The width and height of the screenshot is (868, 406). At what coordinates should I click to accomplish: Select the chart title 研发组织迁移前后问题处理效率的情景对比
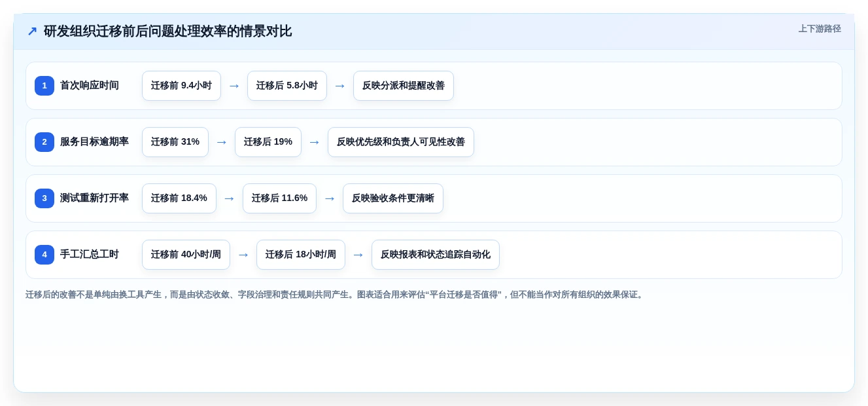(x=168, y=31)
